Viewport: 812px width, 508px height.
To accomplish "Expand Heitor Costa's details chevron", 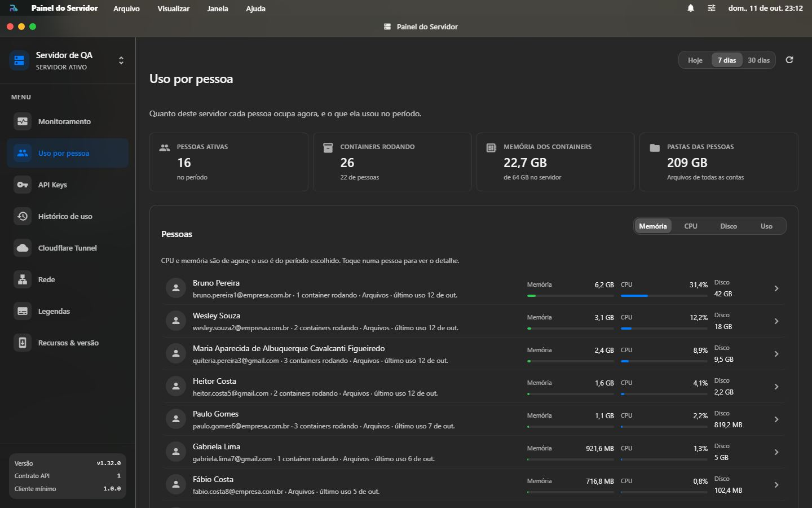I will click(x=776, y=387).
